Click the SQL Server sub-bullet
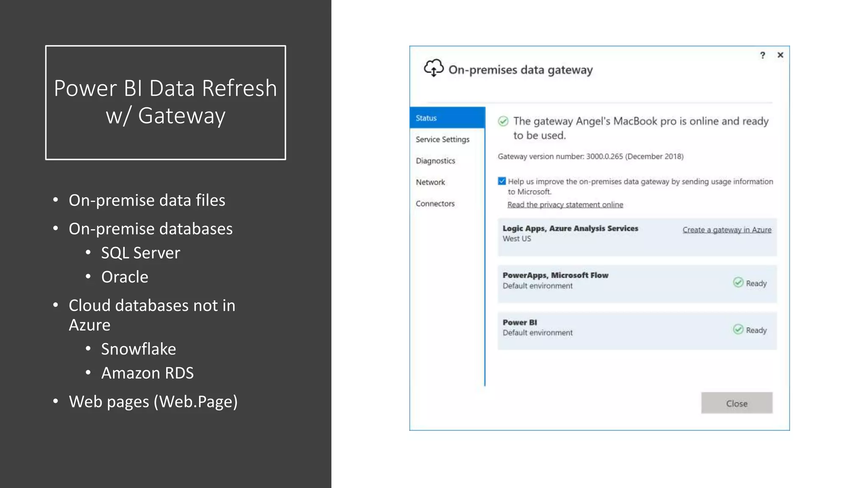 pos(141,253)
